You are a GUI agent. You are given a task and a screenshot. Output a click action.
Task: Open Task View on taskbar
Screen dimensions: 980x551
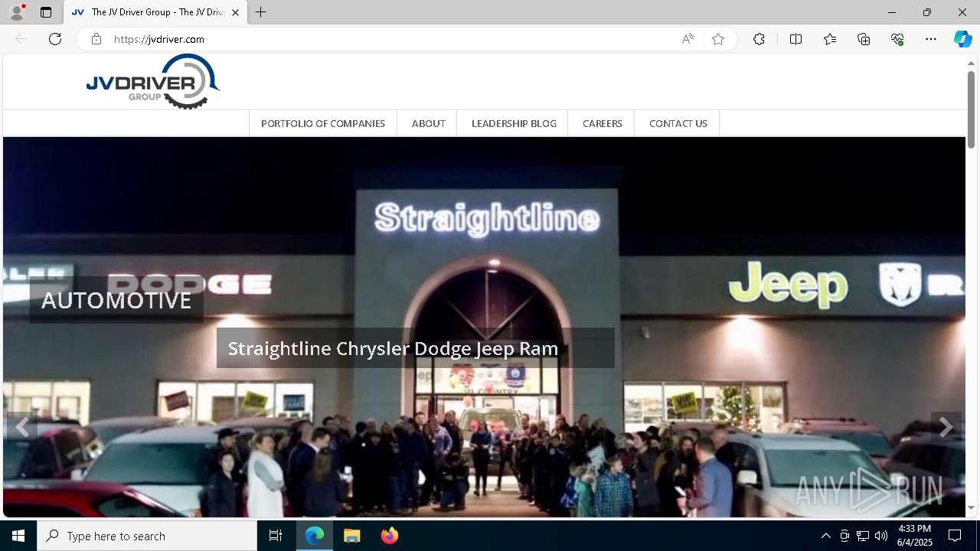coord(276,536)
